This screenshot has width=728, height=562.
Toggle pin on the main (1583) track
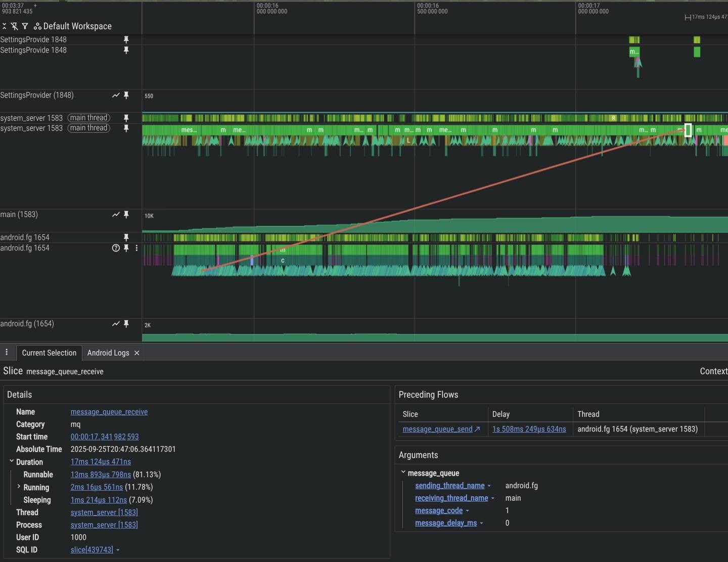click(126, 214)
